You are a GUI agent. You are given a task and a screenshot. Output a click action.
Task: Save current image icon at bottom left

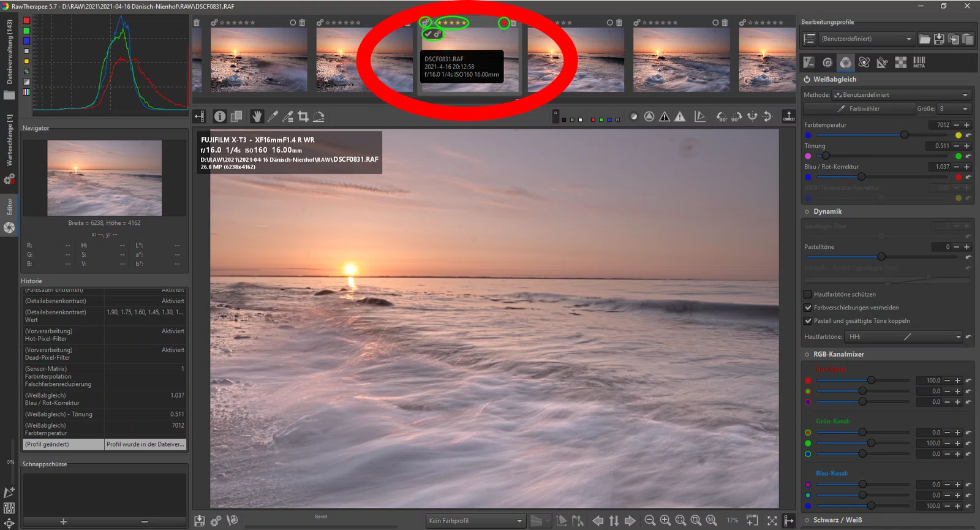point(200,521)
